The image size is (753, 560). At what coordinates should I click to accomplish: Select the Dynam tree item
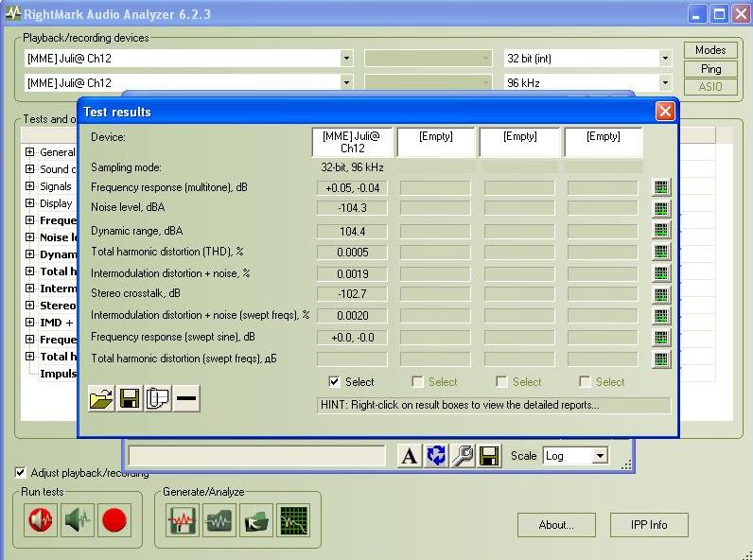coord(58,254)
